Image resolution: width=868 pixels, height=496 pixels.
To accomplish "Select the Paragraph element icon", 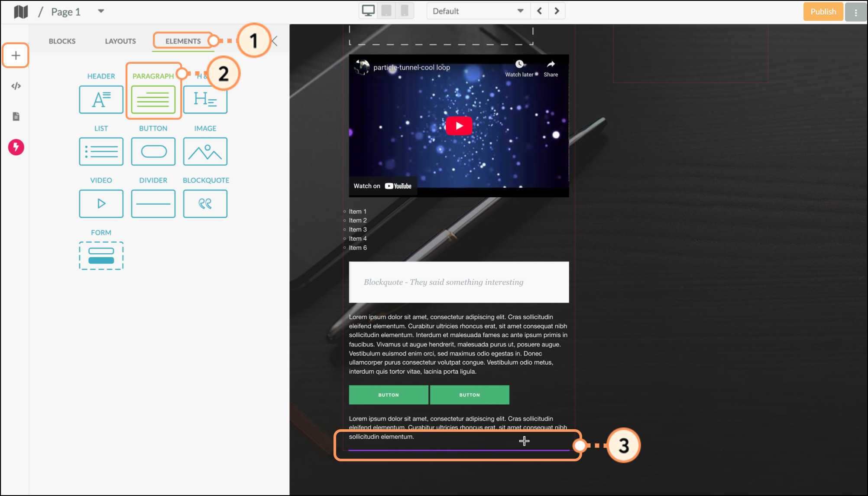I will pyautogui.click(x=153, y=100).
